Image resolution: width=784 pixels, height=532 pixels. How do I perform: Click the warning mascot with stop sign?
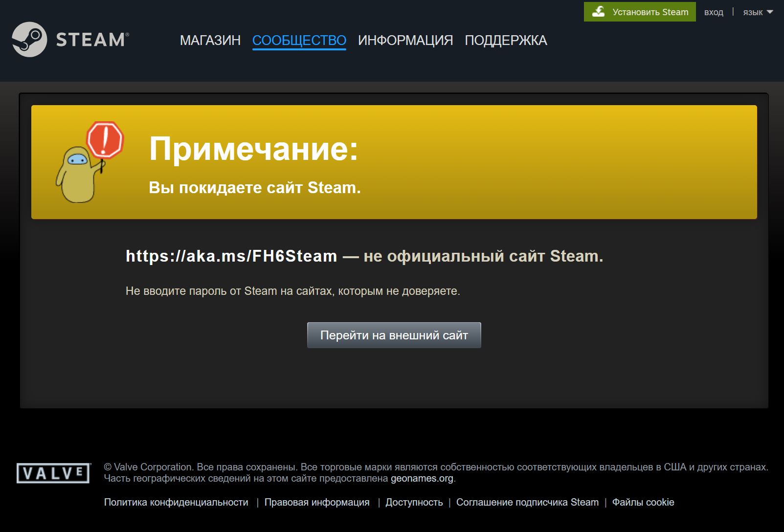point(89,162)
